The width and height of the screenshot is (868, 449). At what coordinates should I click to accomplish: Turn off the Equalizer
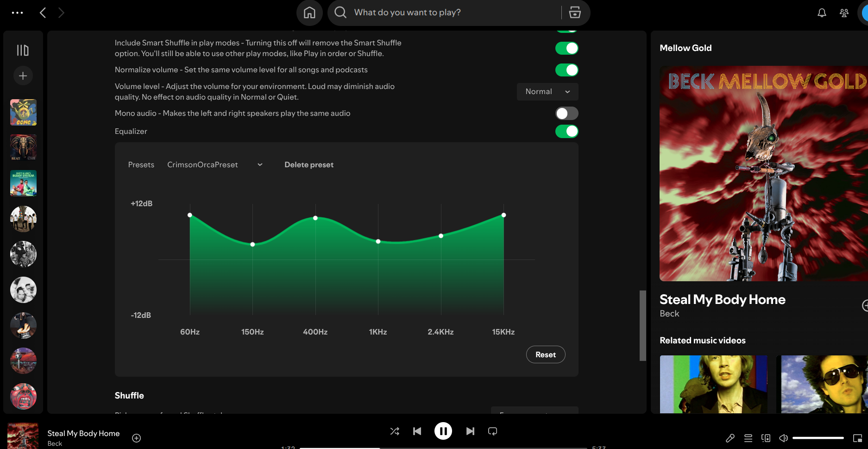pos(566,132)
